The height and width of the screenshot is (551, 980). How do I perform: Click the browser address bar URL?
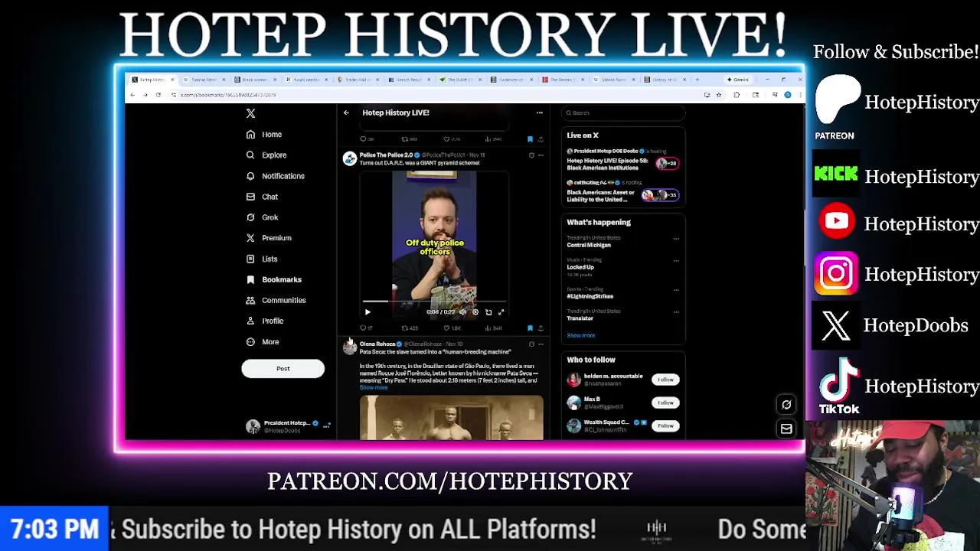pyautogui.click(x=228, y=95)
